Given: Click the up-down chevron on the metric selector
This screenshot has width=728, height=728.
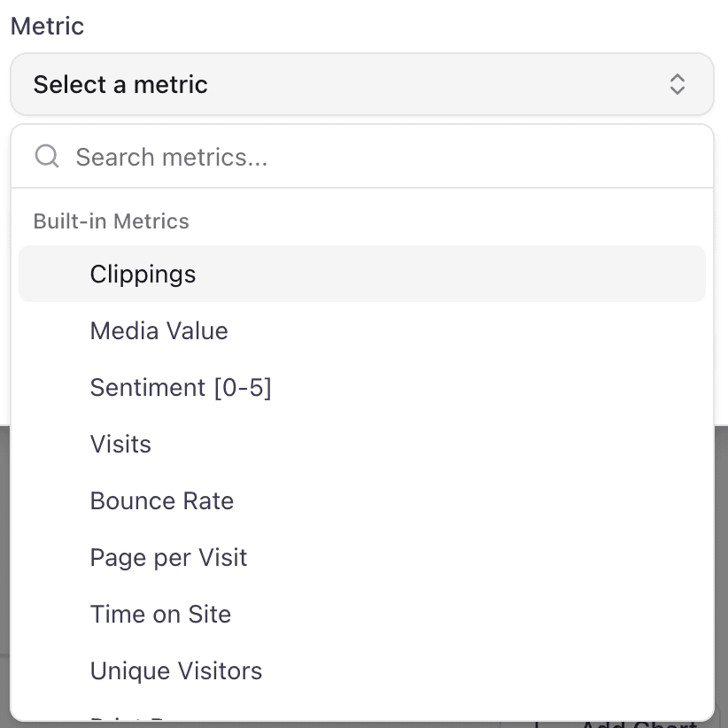Looking at the screenshot, I should (678, 84).
